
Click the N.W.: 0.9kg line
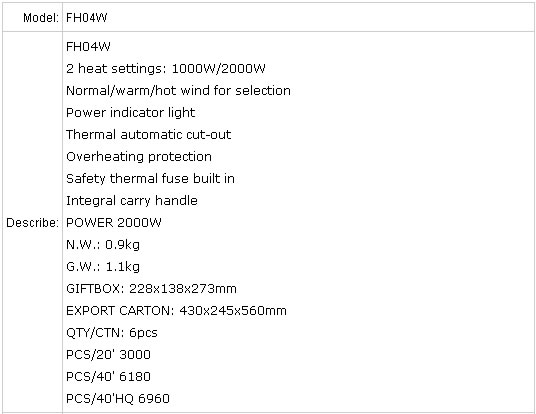103,245
